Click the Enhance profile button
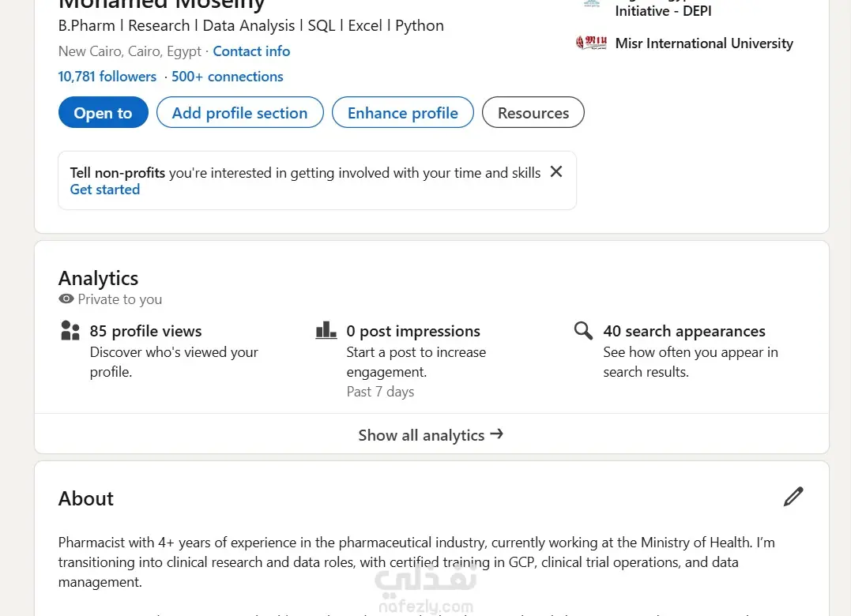The height and width of the screenshot is (616, 851). [402, 112]
